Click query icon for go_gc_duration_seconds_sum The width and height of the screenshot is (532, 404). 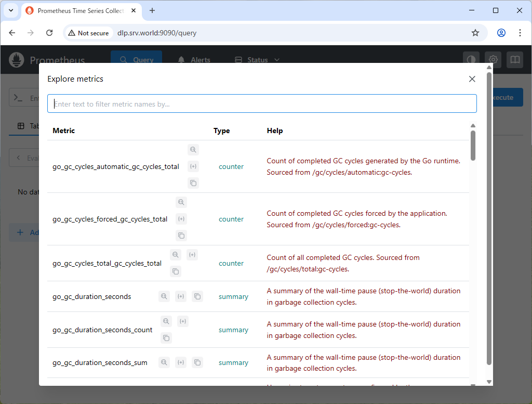coord(164,362)
